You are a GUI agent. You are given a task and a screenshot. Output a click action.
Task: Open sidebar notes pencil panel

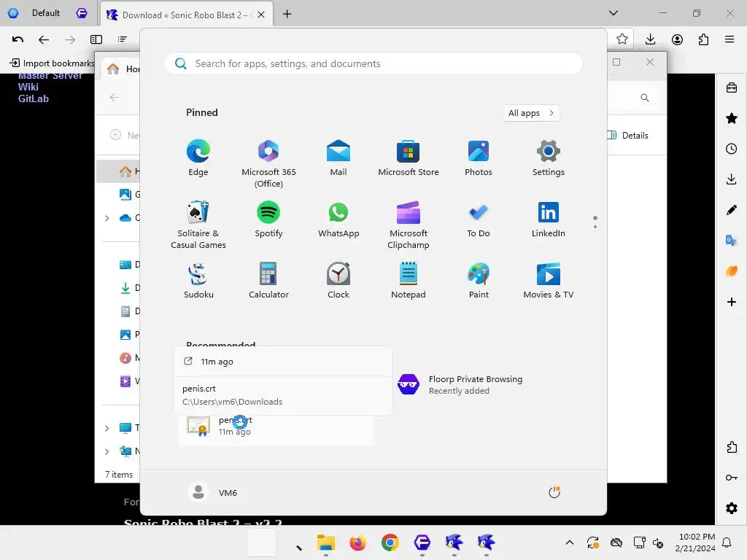click(x=732, y=210)
